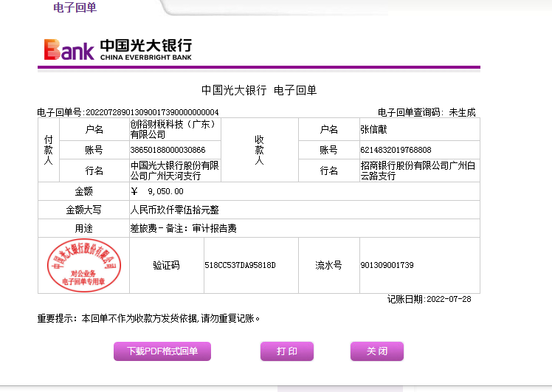Click the payee name 张信献
Screen dimensions: 552x392
tap(373, 130)
